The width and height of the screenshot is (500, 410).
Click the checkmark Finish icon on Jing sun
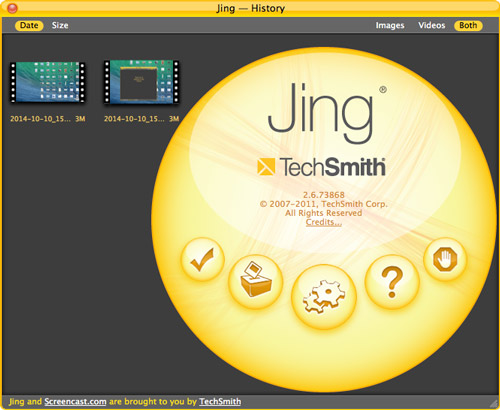pyautogui.click(x=202, y=259)
